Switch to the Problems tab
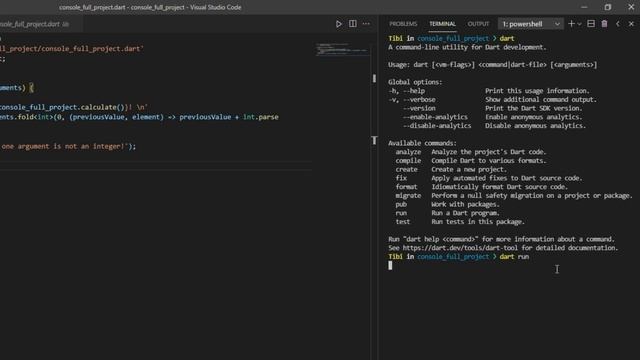 tap(403, 24)
